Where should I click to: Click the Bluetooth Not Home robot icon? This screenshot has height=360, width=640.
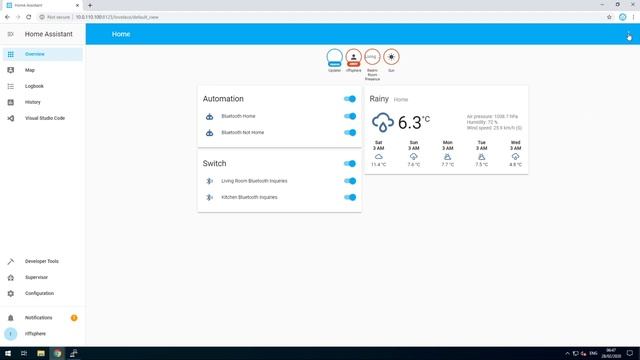[209, 133]
